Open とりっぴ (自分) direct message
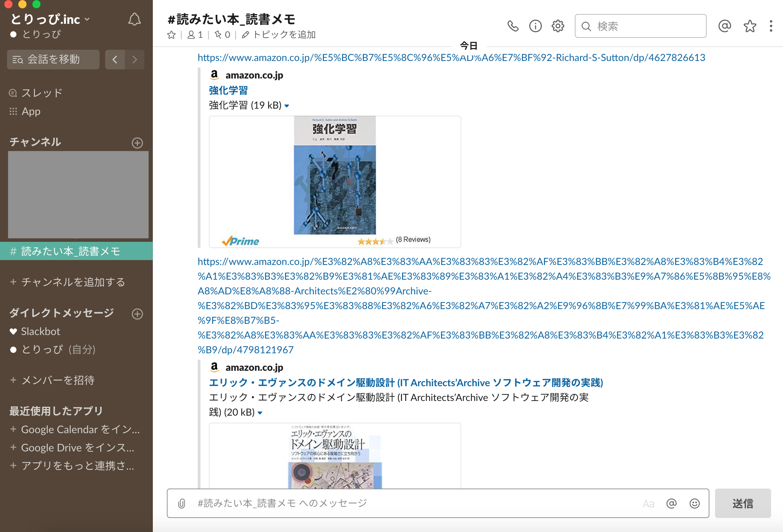783x532 pixels. [53, 349]
